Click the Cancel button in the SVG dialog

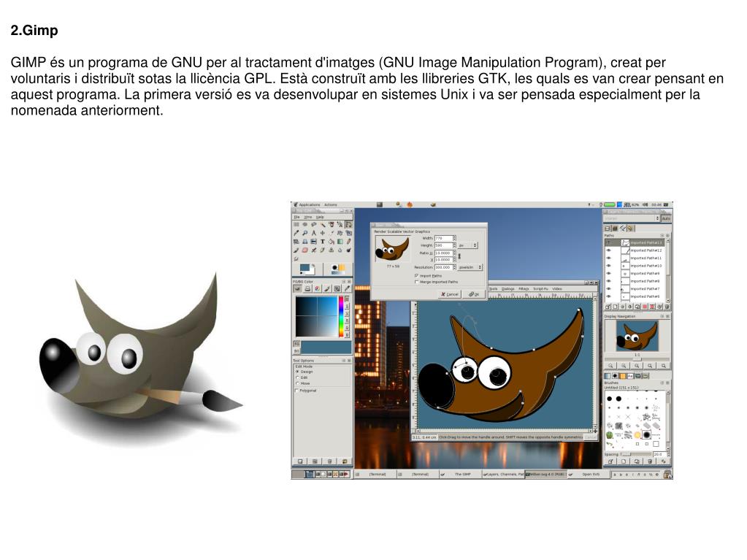(x=449, y=294)
